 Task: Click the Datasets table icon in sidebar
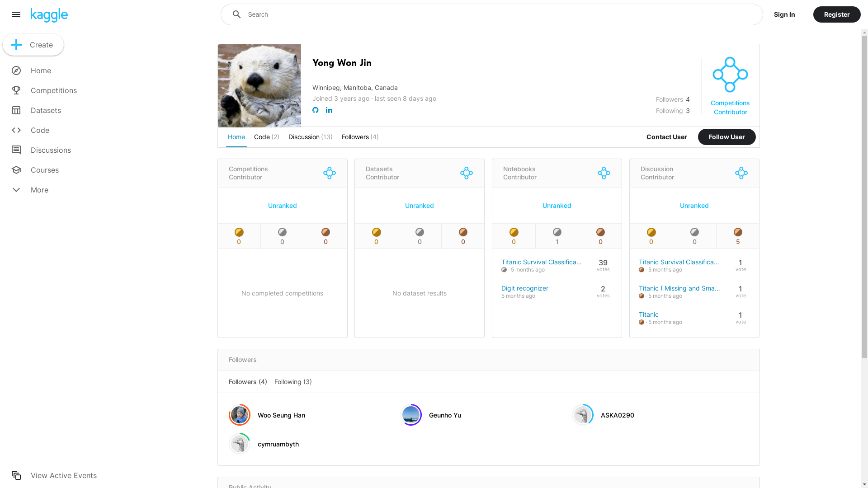16,110
